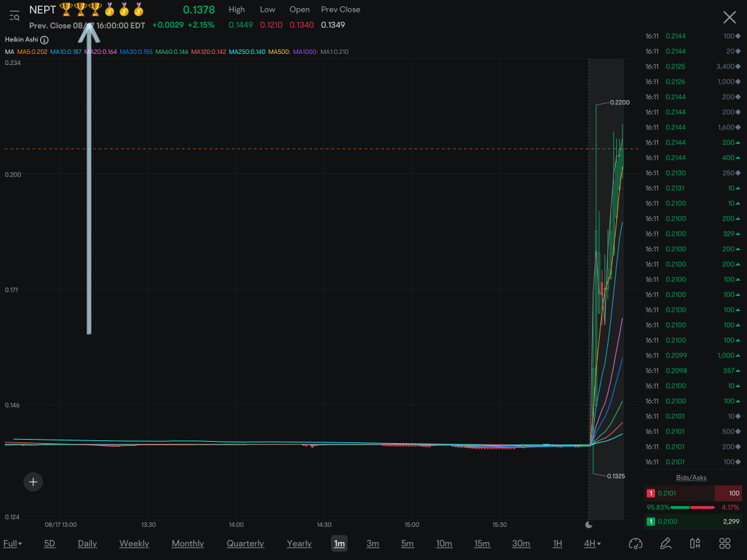
Task: Select the 5m interval
Action: pyautogui.click(x=407, y=543)
